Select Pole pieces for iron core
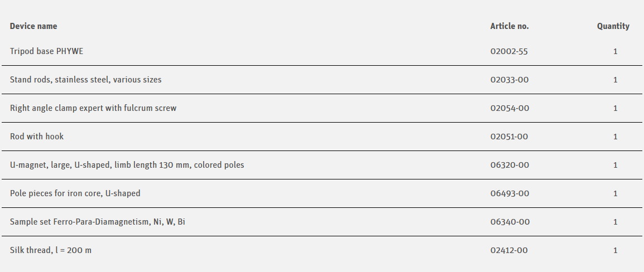644x272 pixels. coord(75,193)
